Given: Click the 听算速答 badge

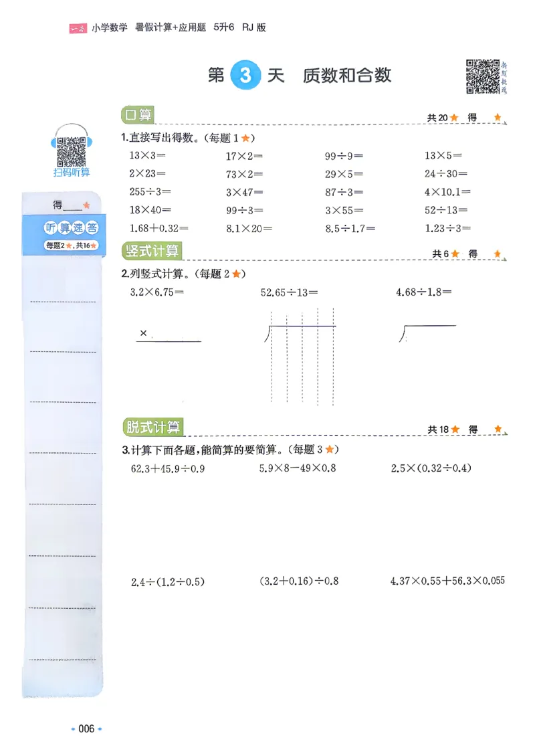Looking at the screenshot, I should pos(72,227).
